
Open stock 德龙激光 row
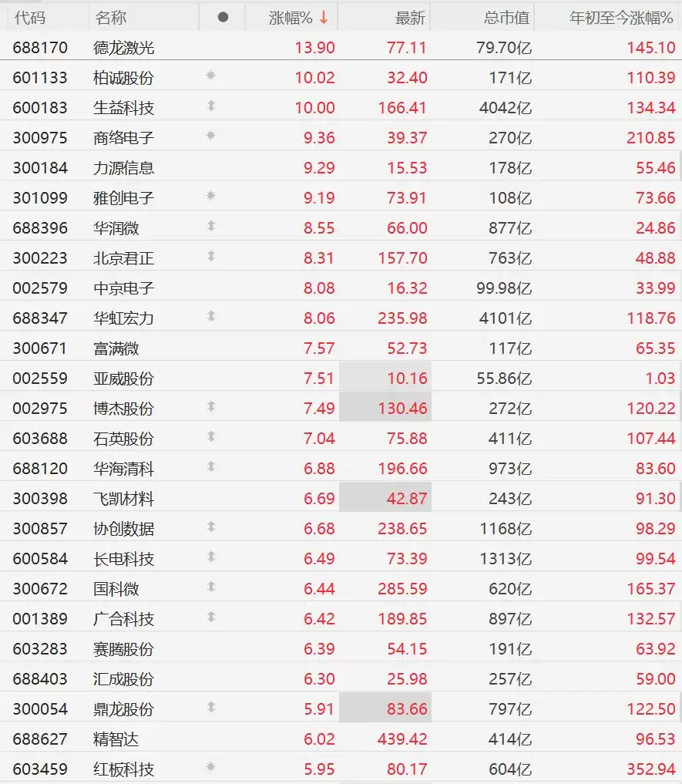coord(341,48)
